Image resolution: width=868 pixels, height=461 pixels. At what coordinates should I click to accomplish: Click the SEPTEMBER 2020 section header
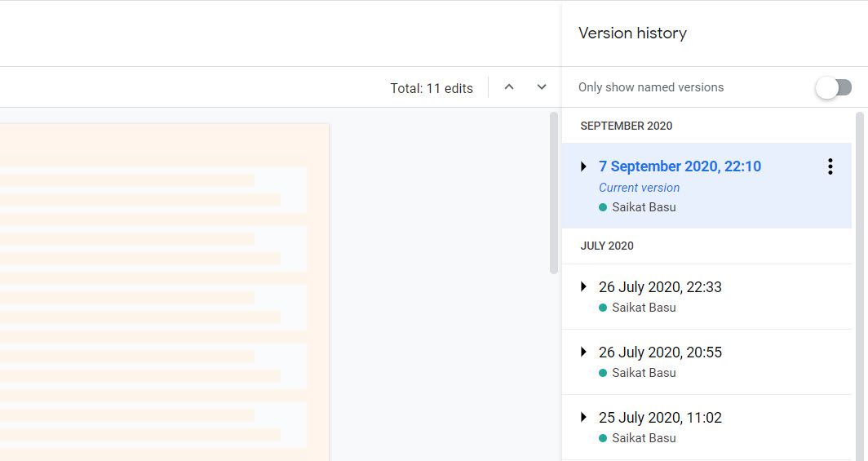(627, 126)
